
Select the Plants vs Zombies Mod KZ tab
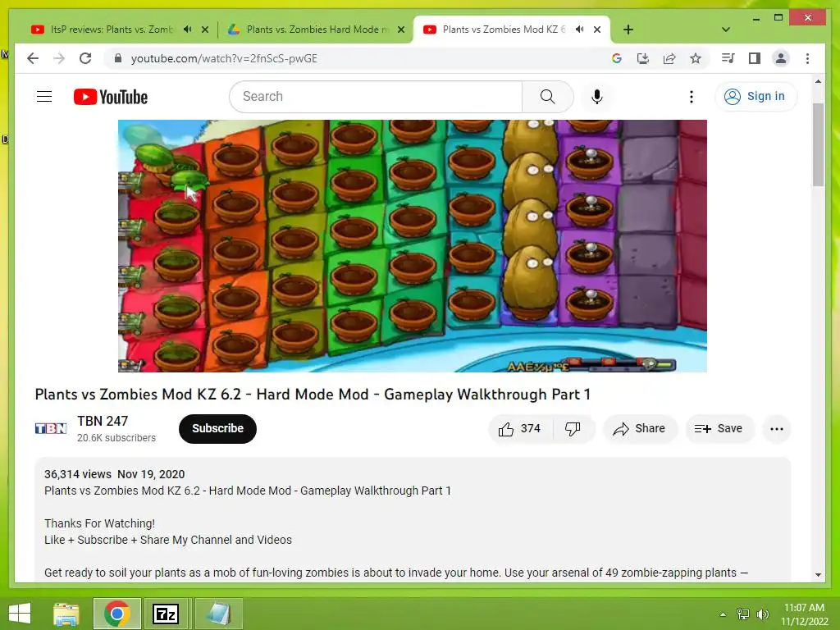coord(504,30)
